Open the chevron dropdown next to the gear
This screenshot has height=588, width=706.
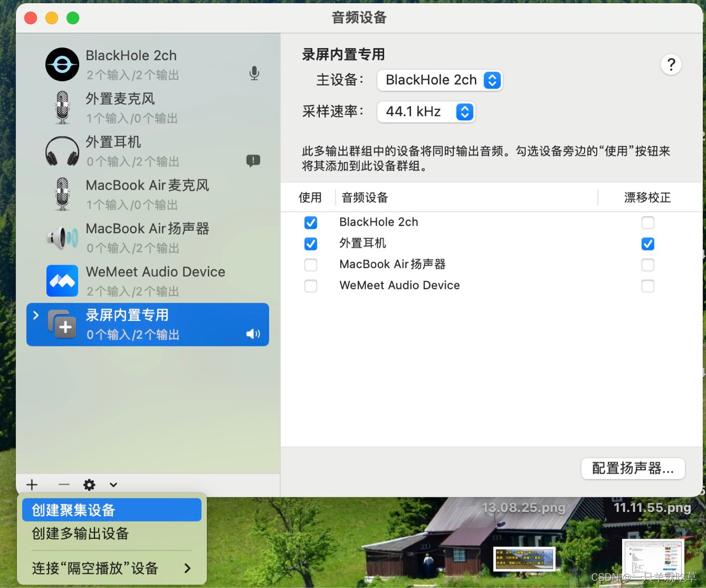[113, 485]
